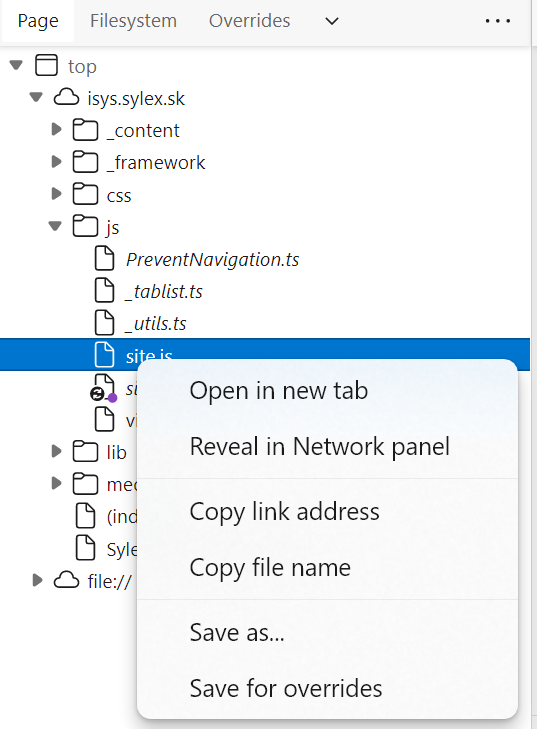Click the (index) file icon
Screen dimensions: 537x729
pyautogui.click(x=86, y=515)
